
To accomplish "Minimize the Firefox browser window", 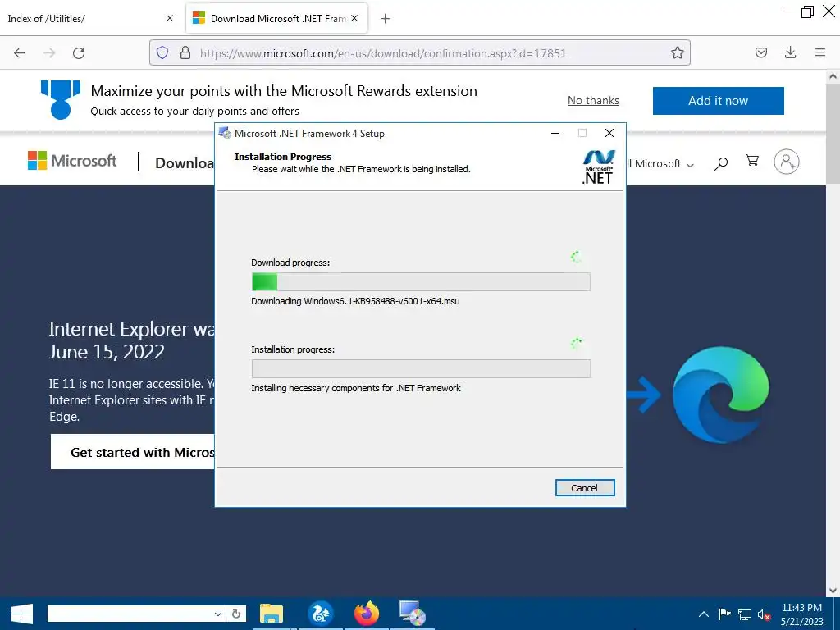I will pos(787,11).
